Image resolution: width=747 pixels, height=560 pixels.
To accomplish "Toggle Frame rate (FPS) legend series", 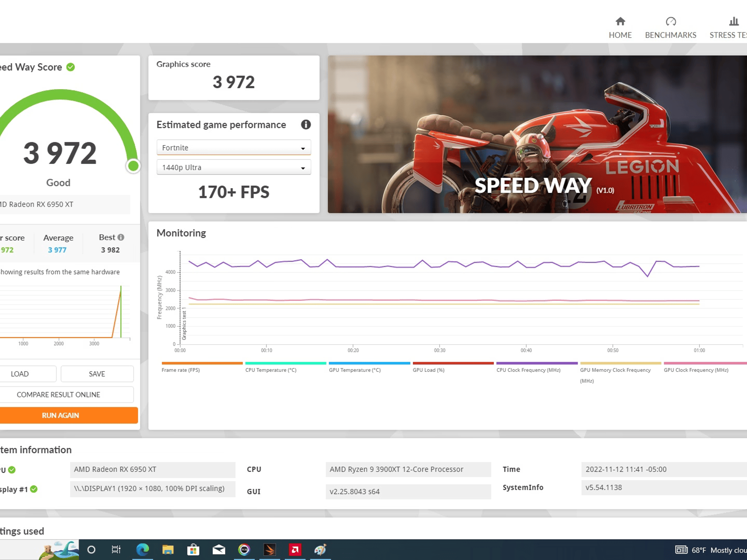I will (x=202, y=367).
